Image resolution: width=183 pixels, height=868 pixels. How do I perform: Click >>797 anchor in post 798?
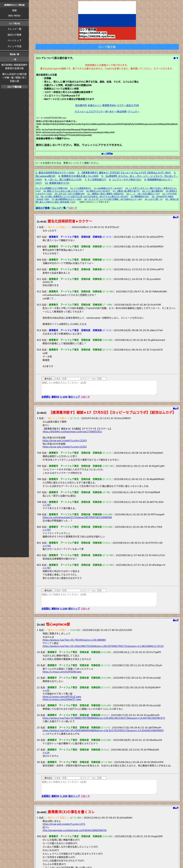tap(47, 505)
